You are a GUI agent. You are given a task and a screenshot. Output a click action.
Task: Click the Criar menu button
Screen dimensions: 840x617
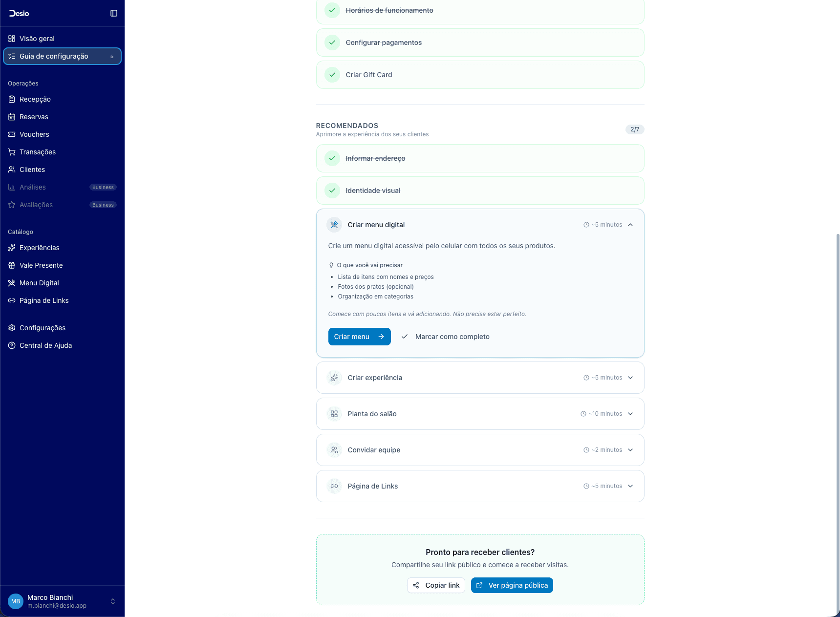(359, 337)
